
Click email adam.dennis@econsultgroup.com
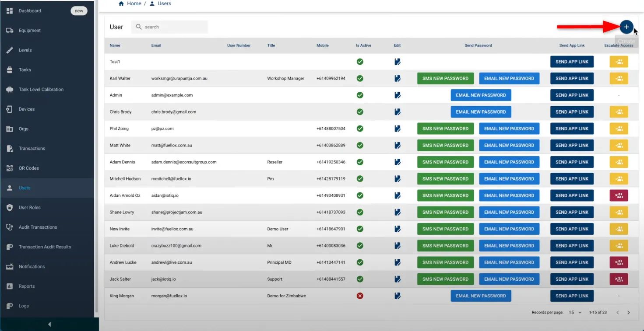pos(184,162)
